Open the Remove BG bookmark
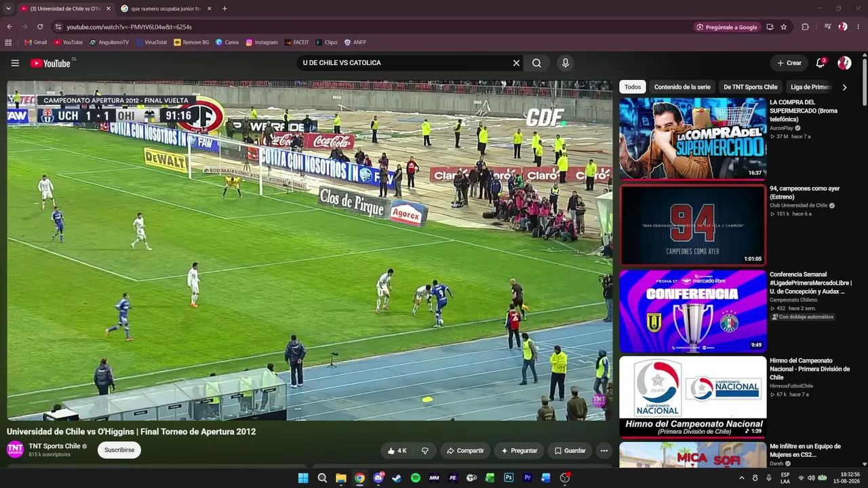 click(191, 42)
